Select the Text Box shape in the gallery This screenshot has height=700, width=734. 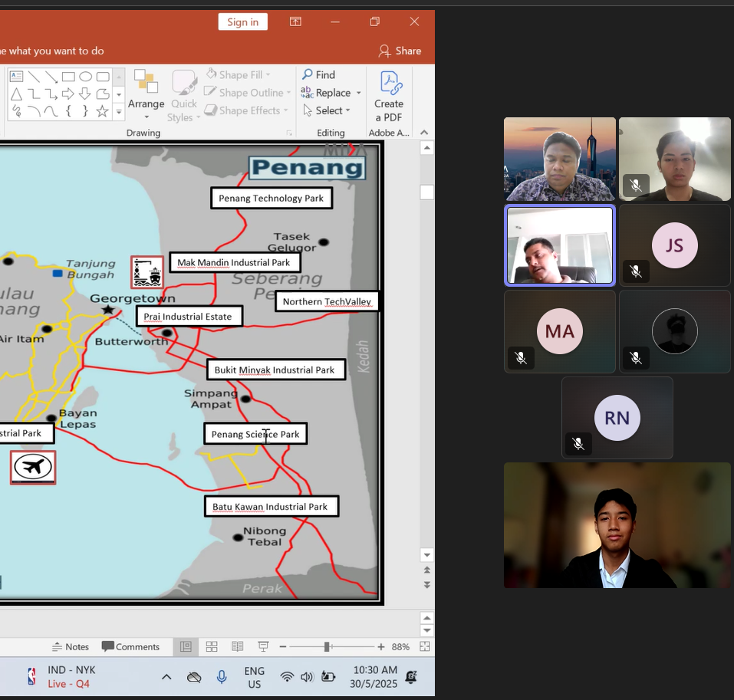[x=16, y=76]
